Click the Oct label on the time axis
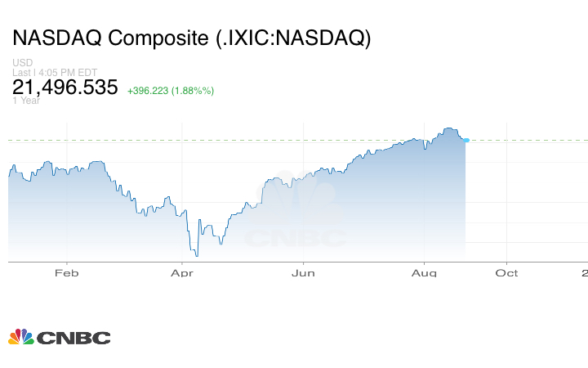Image resolution: width=588 pixels, height=368 pixels. pyautogui.click(x=507, y=273)
